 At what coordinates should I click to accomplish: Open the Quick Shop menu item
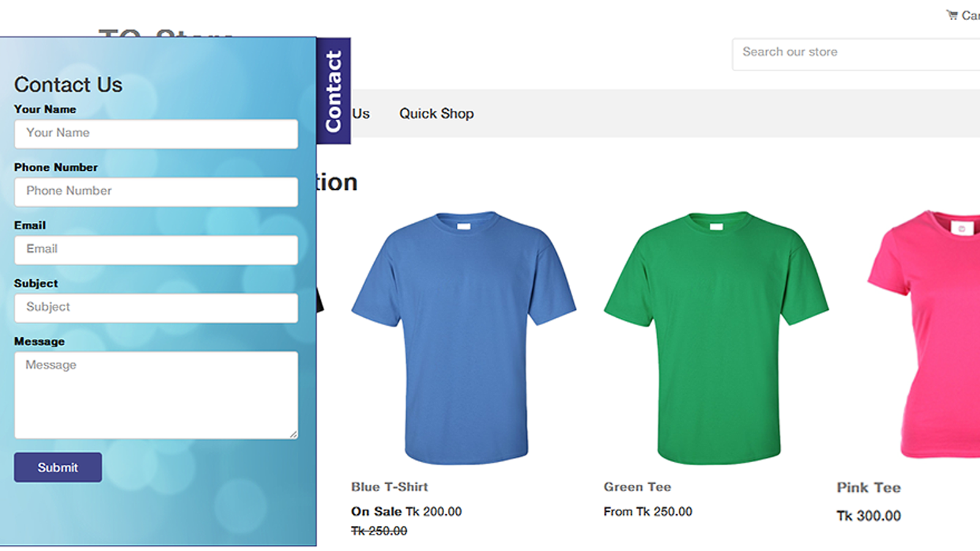[437, 113]
